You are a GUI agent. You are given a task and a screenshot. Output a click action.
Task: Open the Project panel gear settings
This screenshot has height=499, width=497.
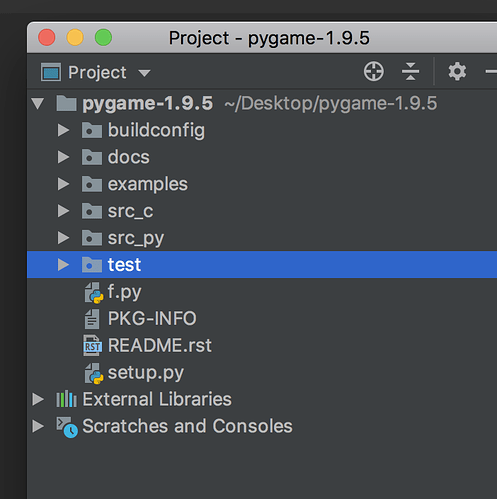457,71
